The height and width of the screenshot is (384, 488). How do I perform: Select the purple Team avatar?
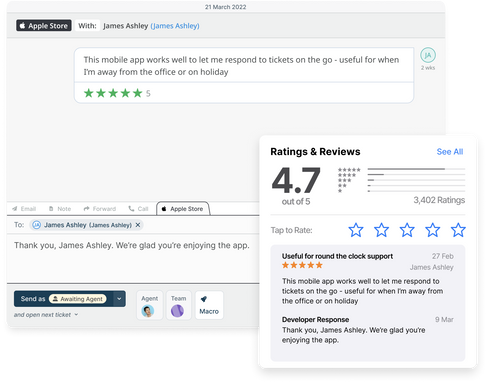tap(177, 311)
